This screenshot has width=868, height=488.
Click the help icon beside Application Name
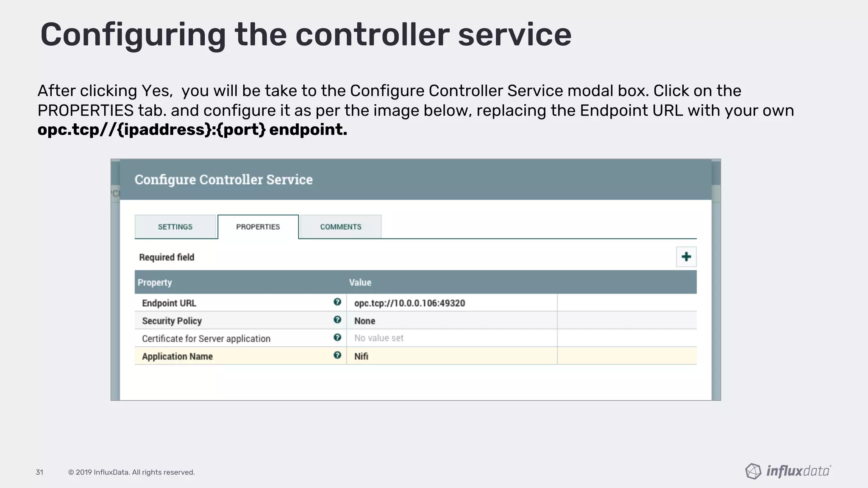coord(337,355)
